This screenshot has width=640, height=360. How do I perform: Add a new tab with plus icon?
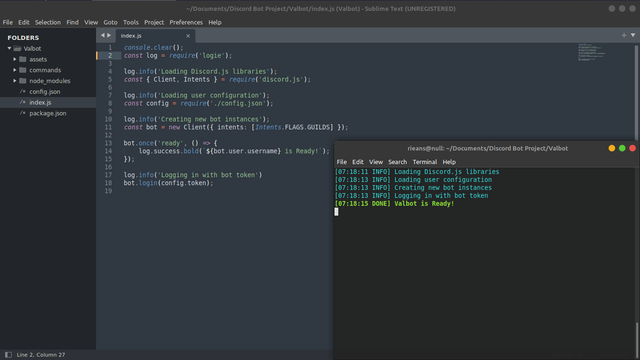coord(624,36)
